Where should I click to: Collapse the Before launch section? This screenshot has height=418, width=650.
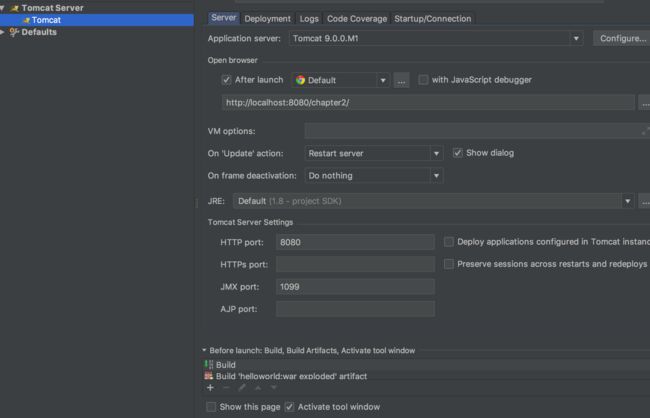click(x=204, y=350)
